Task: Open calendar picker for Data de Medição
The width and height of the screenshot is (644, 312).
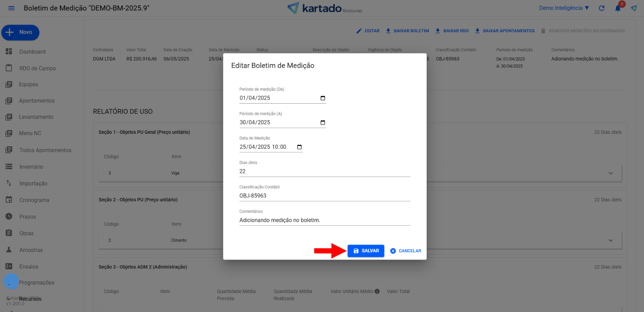Action: click(x=299, y=147)
